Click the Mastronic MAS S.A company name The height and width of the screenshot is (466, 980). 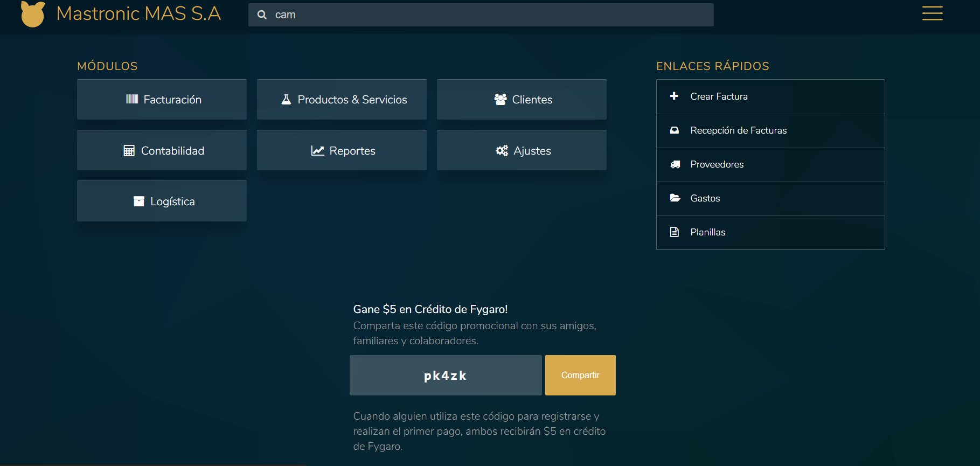tap(138, 13)
